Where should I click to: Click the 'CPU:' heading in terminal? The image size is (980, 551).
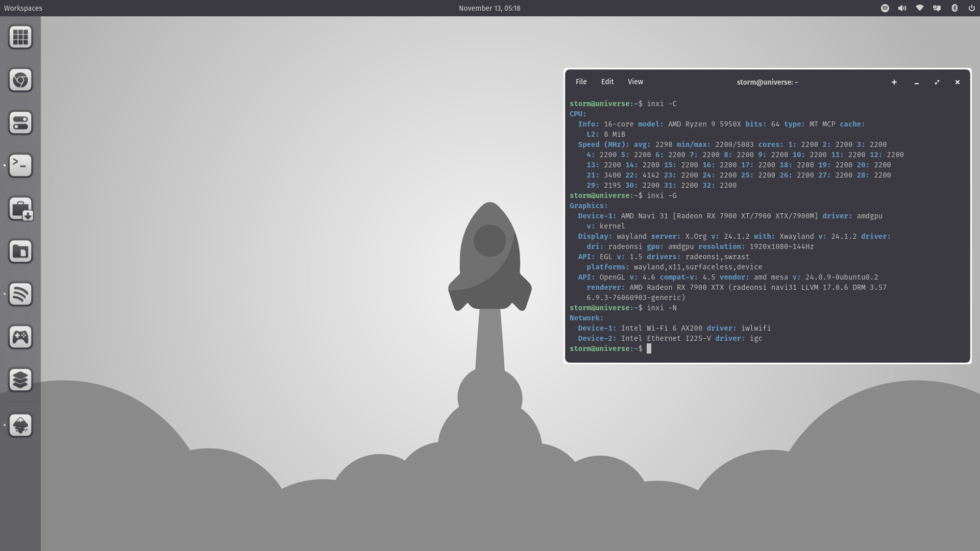tap(578, 114)
